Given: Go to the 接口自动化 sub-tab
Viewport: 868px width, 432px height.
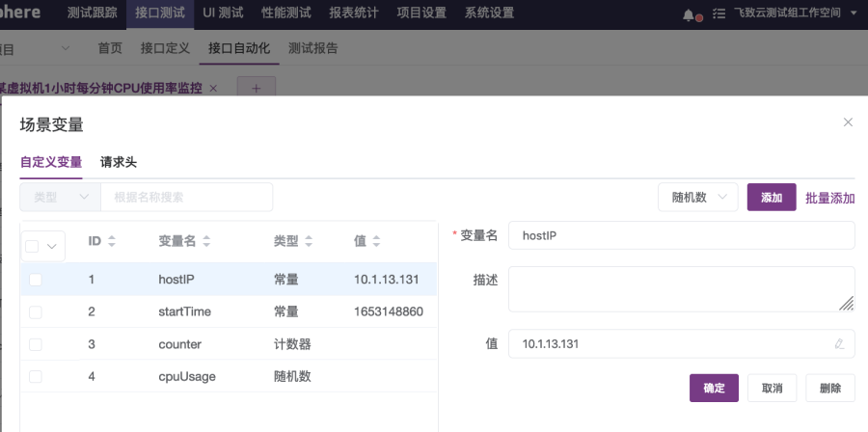Looking at the screenshot, I should pyautogui.click(x=239, y=48).
